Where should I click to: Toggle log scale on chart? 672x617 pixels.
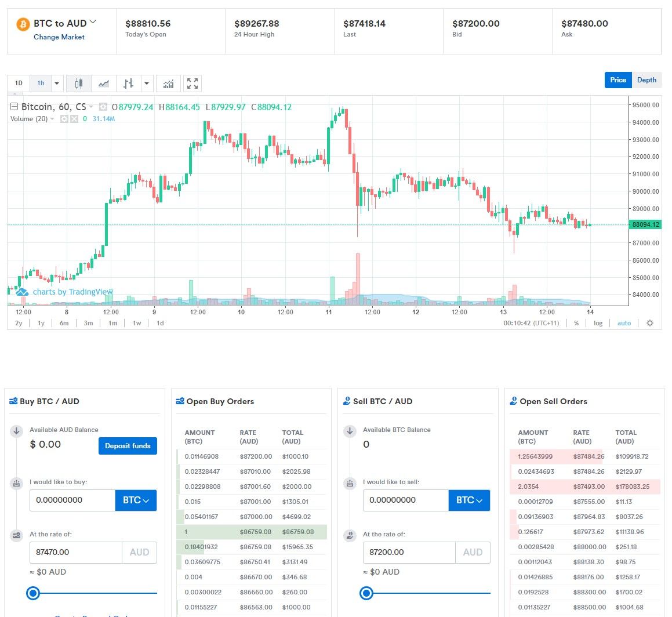tap(598, 324)
